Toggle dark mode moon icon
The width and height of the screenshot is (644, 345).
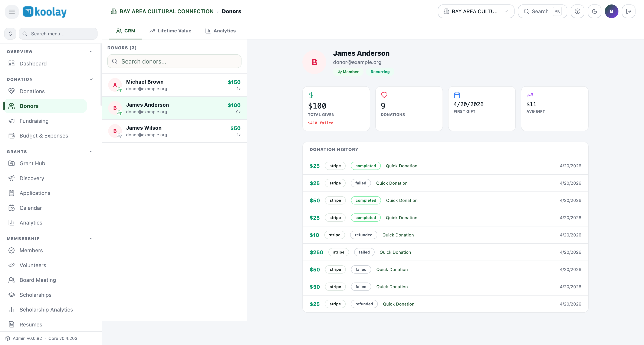[x=594, y=11]
